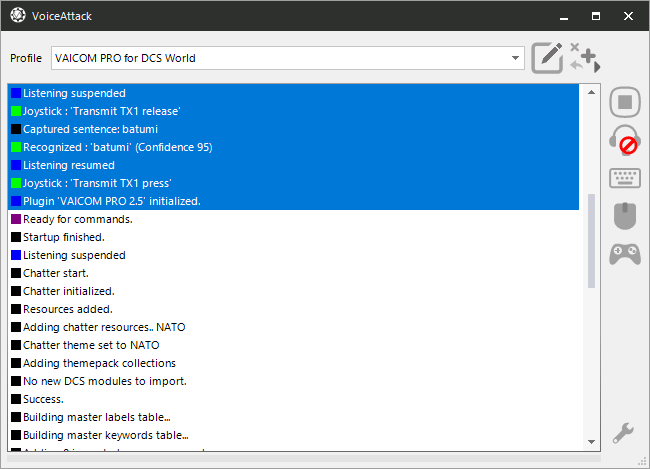Image resolution: width=650 pixels, height=469 pixels.
Task: Select 'Startup finished.' log entry
Action: [293, 237]
